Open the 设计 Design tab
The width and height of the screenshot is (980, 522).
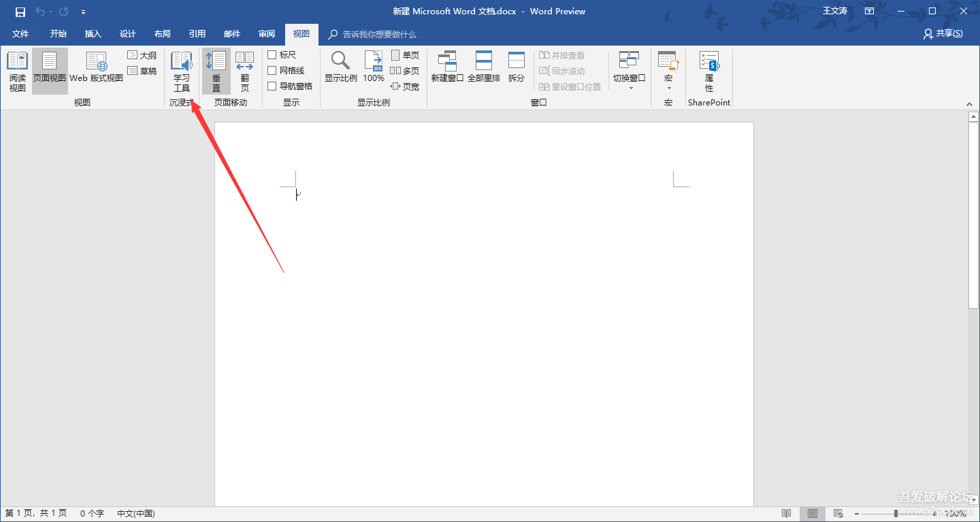128,34
